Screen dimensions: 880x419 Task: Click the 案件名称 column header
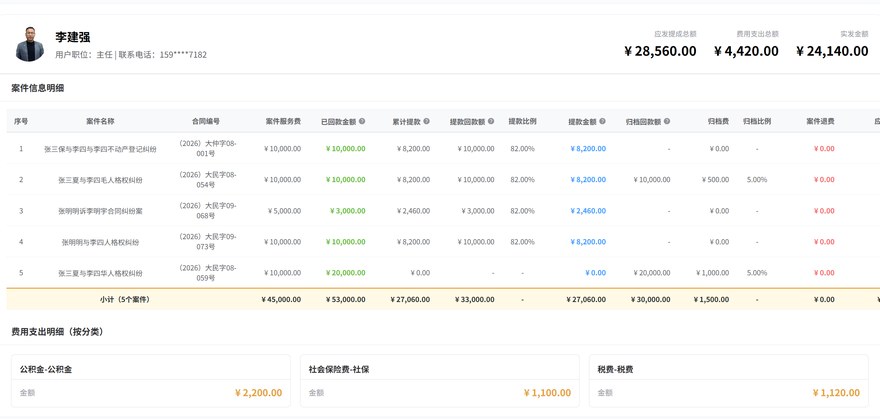100,121
